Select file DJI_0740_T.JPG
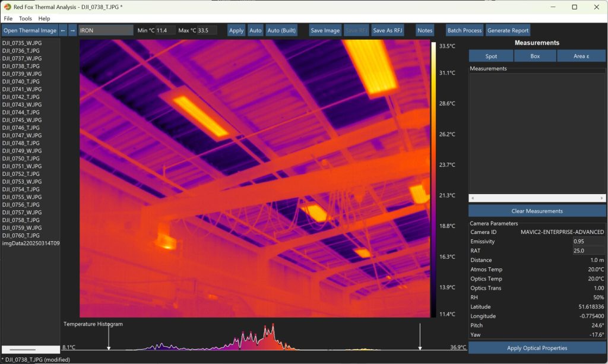This screenshot has height=364, width=608. coord(21,81)
